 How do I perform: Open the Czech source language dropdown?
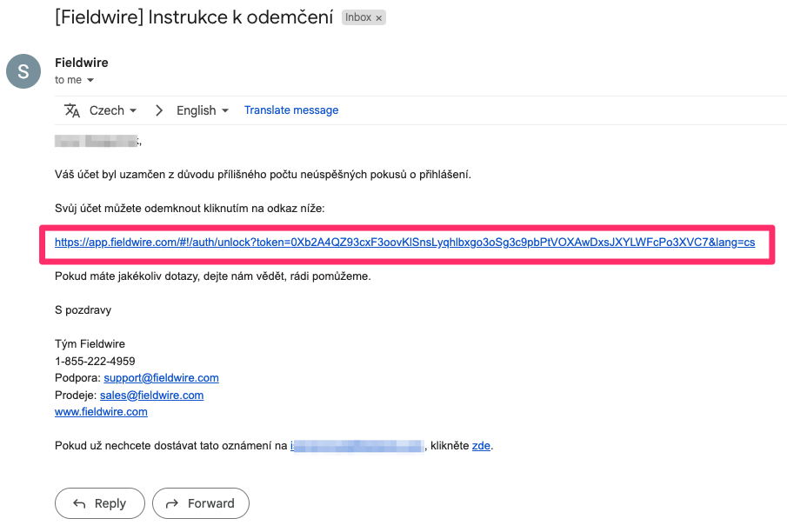click(113, 110)
